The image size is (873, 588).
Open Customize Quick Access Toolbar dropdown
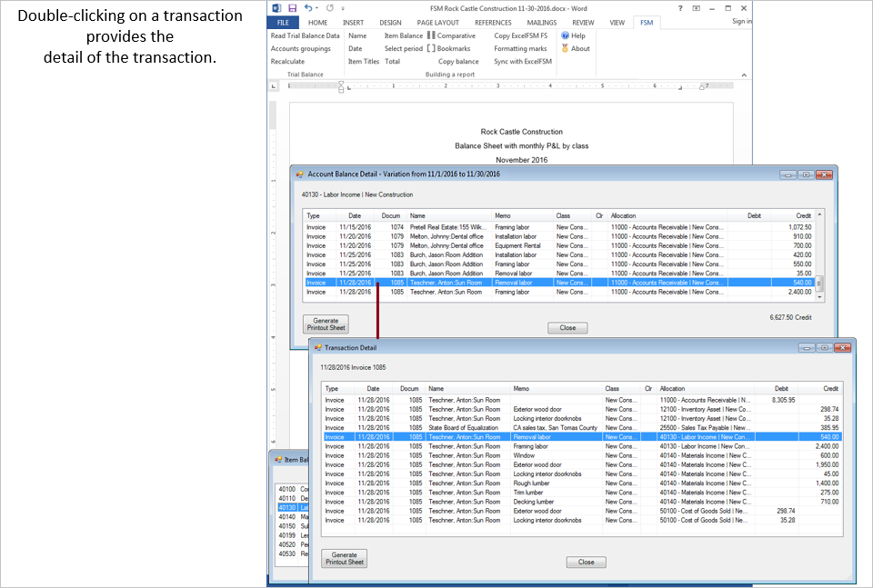(x=343, y=8)
